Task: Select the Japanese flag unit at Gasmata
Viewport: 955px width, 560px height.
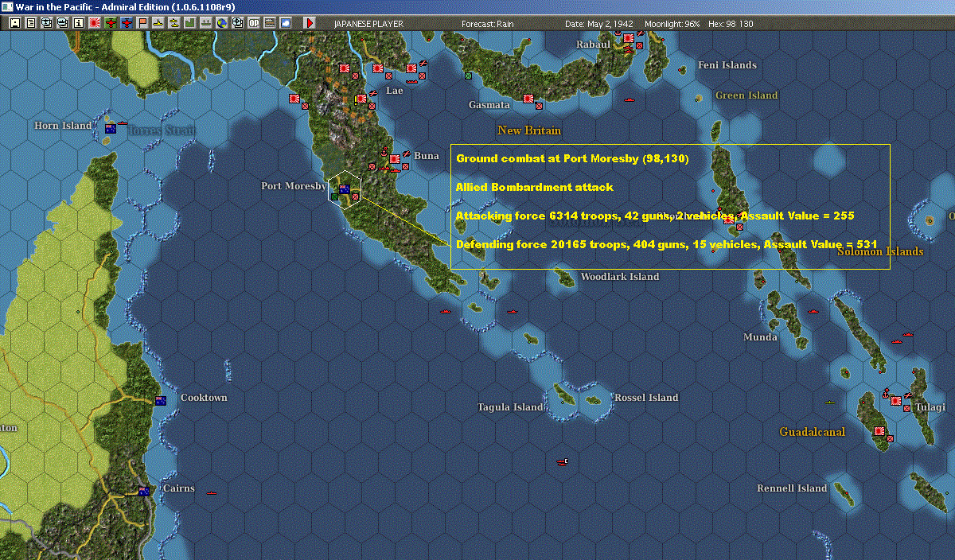Action: [528, 99]
